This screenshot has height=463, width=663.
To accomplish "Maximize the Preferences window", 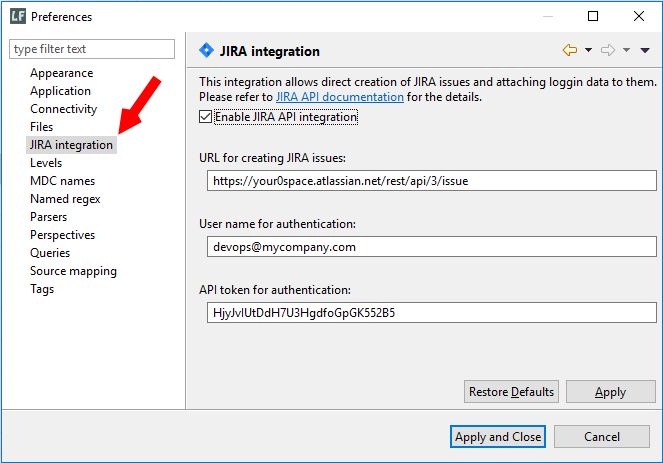I will (593, 16).
